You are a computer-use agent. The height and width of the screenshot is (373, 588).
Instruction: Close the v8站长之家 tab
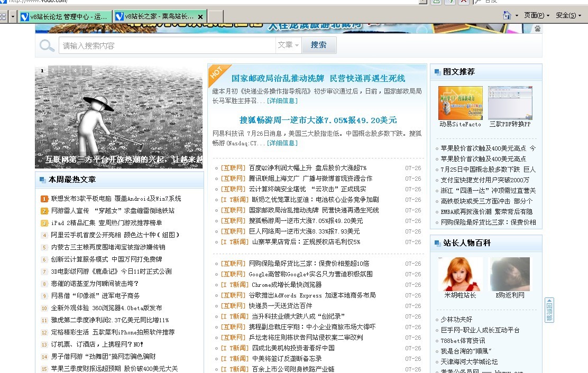click(200, 17)
